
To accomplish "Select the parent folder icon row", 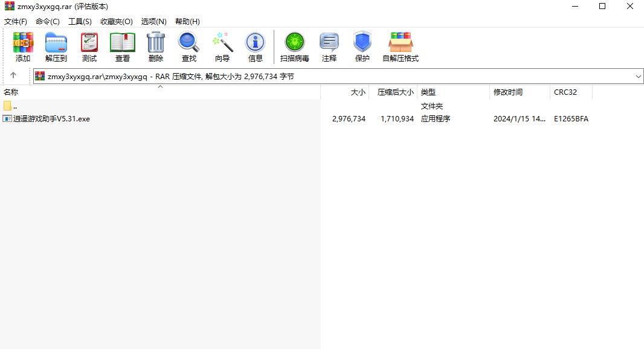I will click(x=7, y=106).
